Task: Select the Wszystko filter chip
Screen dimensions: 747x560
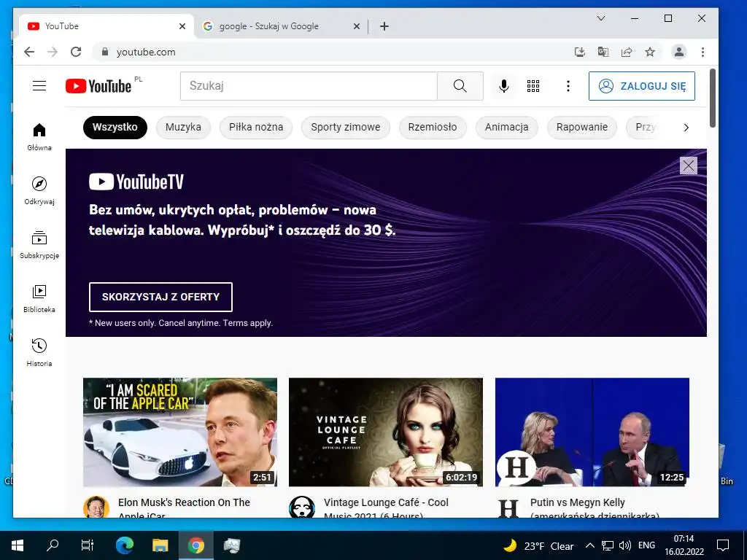Action: [115, 127]
